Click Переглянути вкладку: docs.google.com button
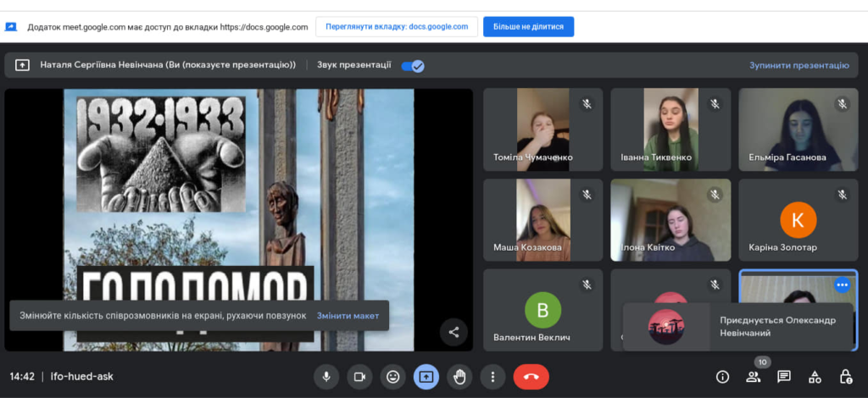This screenshot has width=868, height=398. pos(397,26)
